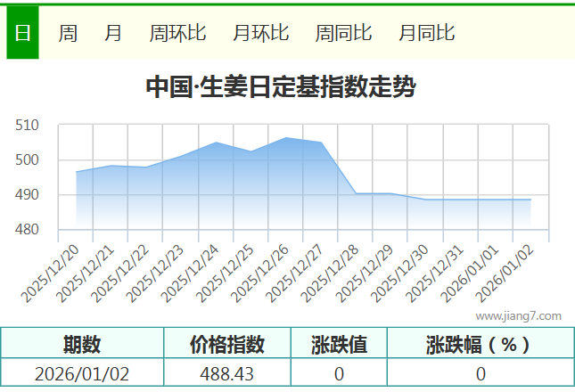Select the 周同比 tab

point(343,34)
